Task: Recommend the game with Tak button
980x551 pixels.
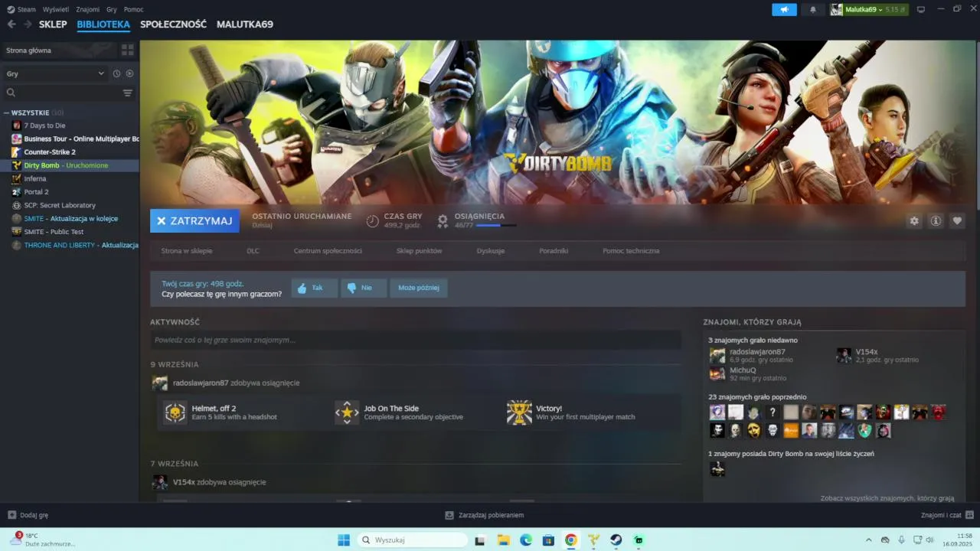Action: pyautogui.click(x=314, y=288)
